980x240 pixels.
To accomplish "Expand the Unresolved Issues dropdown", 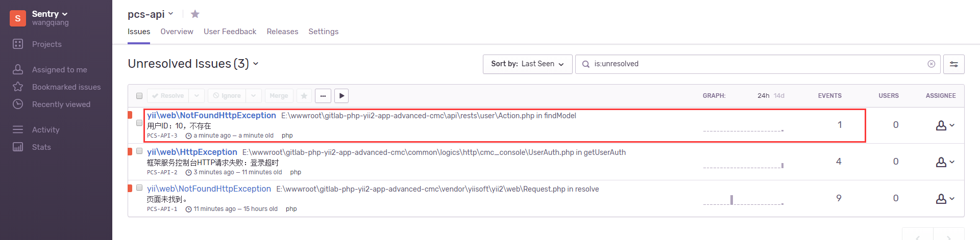I will click(x=256, y=64).
